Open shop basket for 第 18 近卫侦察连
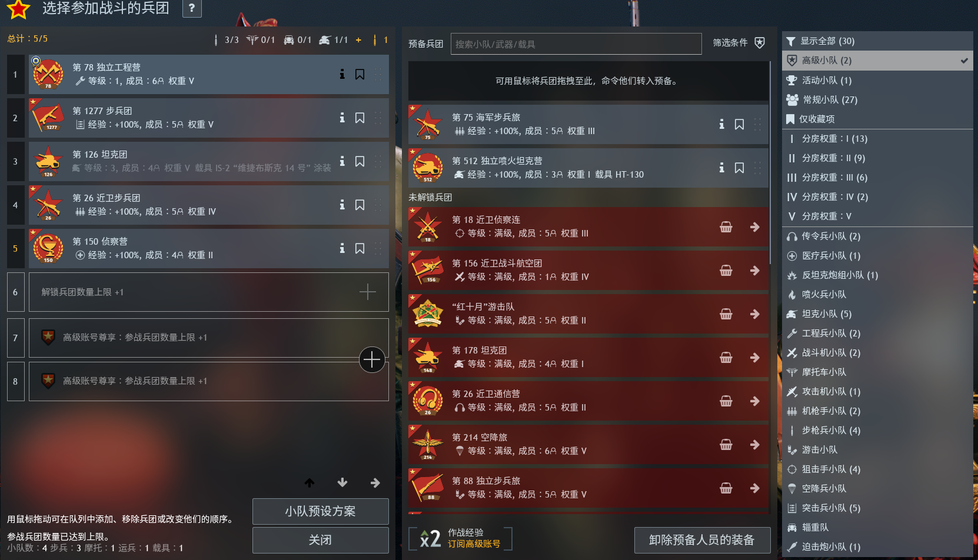 726,227
